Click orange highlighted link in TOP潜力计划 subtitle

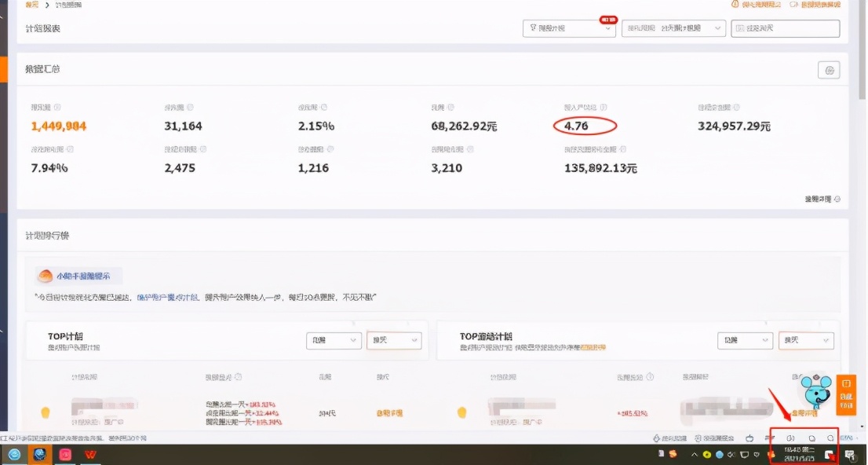[x=593, y=347]
